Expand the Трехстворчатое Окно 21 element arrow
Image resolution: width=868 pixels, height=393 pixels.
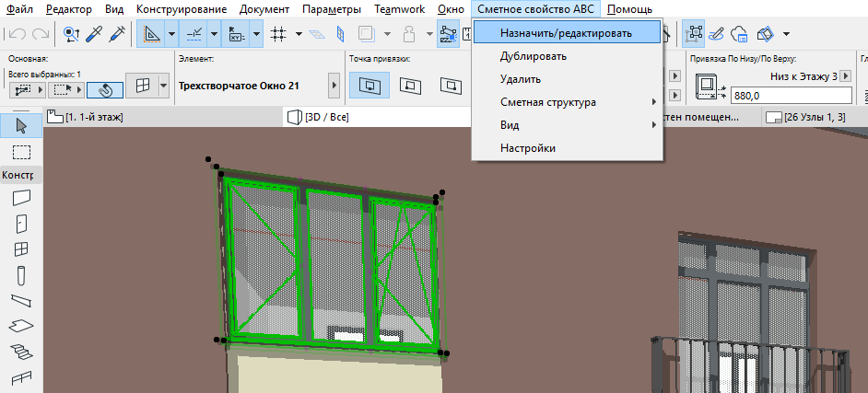coord(334,86)
